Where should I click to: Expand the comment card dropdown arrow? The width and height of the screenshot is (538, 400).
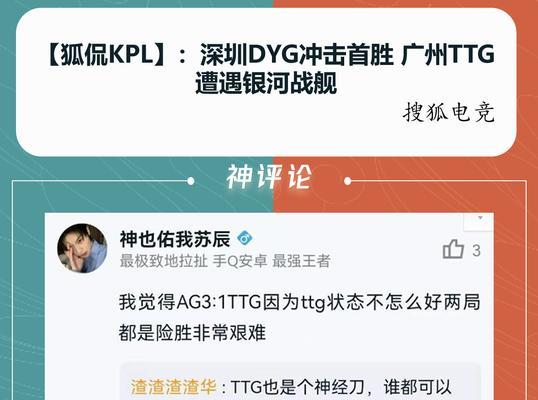point(480,218)
